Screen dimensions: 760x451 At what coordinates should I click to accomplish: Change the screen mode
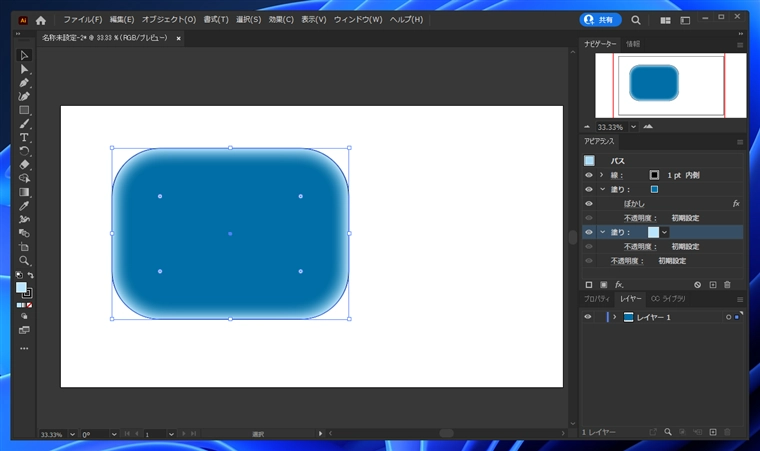(x=24, y=330)
